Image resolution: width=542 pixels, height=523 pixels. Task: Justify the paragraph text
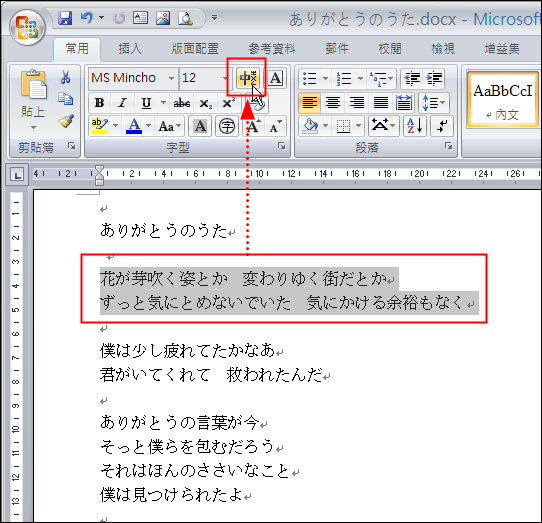point(381,103)
